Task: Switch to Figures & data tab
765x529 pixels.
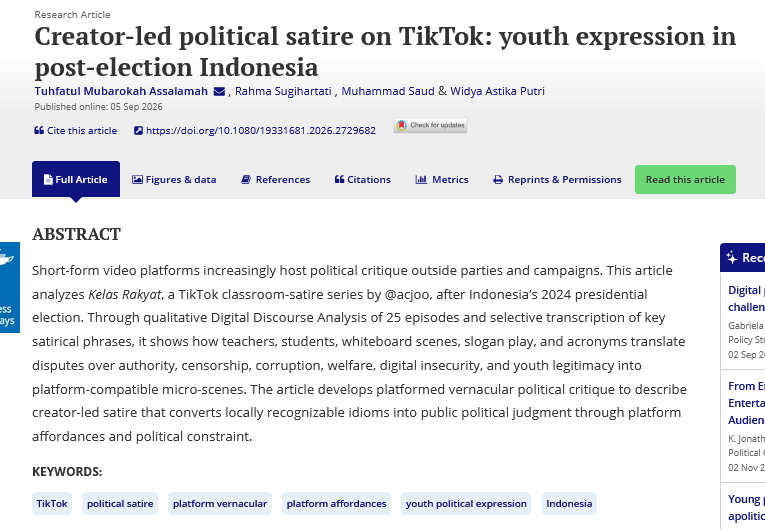Action: tap(174, 180)
